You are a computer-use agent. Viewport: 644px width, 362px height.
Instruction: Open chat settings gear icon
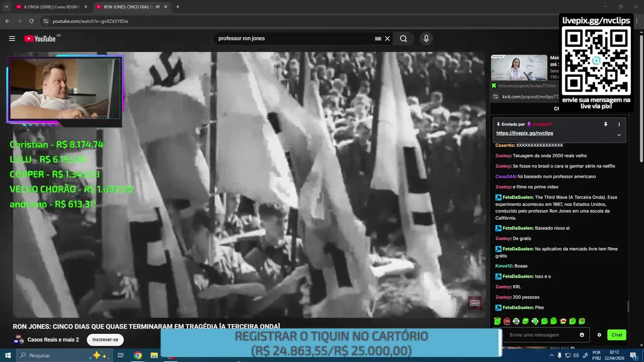(599, 335)
